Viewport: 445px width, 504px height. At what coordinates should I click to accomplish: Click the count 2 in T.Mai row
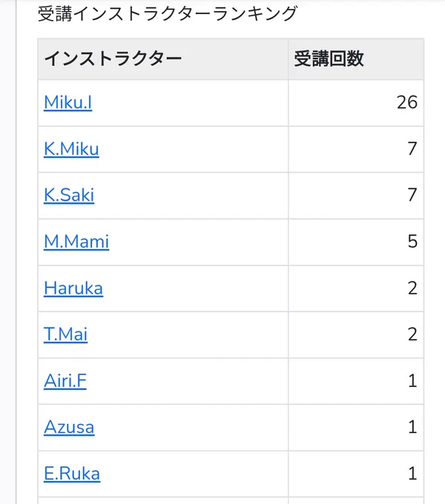(412, 334)
